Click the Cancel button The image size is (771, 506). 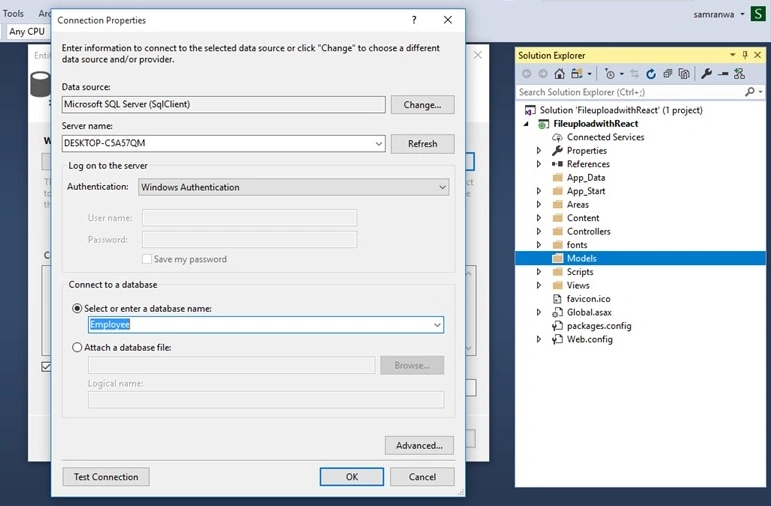click(422, 476)
